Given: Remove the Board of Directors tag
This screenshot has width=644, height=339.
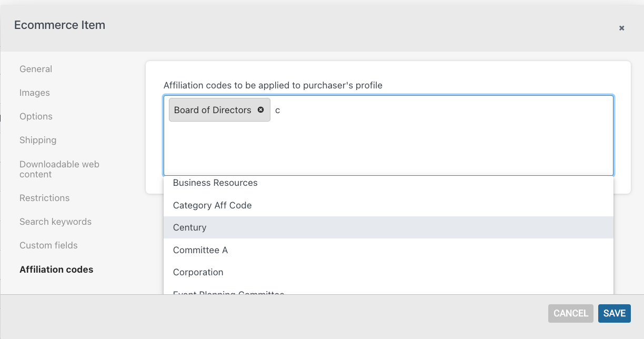Looking at the screenshot, I should [x=260, y=110].
